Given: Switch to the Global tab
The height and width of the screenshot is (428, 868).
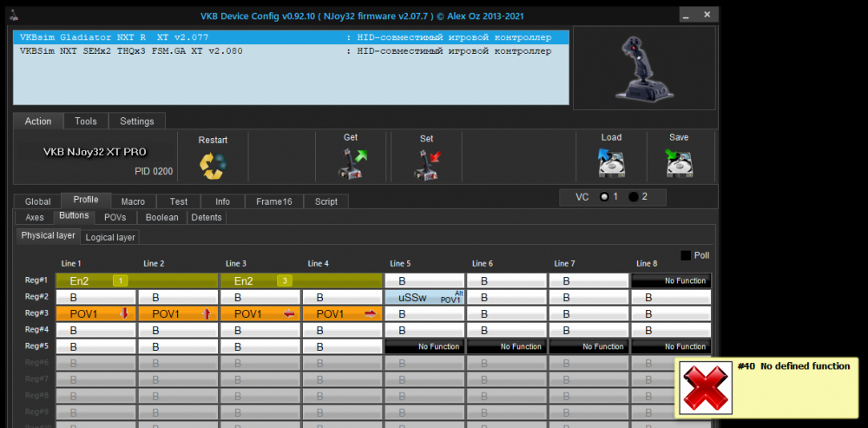Looking at the screenshot, I should pos(37,201).
